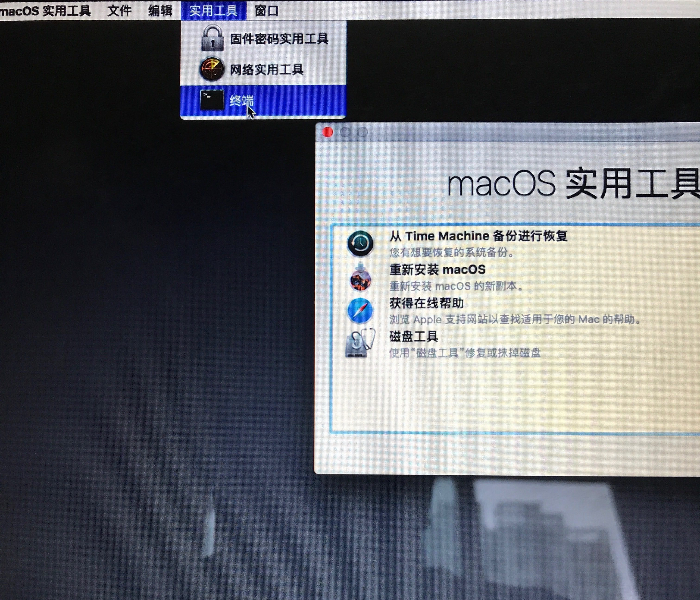Click the Disk Utility stethoscope icon
The width and height of the screenshot is (700, 600).
click(x=360, y=343)
